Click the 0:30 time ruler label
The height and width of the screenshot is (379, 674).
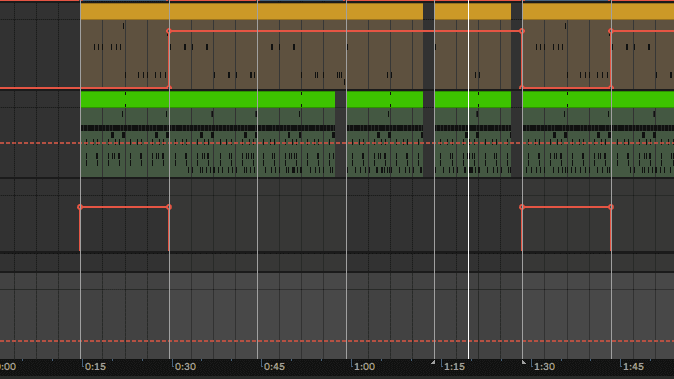click(x=185, y=367)
